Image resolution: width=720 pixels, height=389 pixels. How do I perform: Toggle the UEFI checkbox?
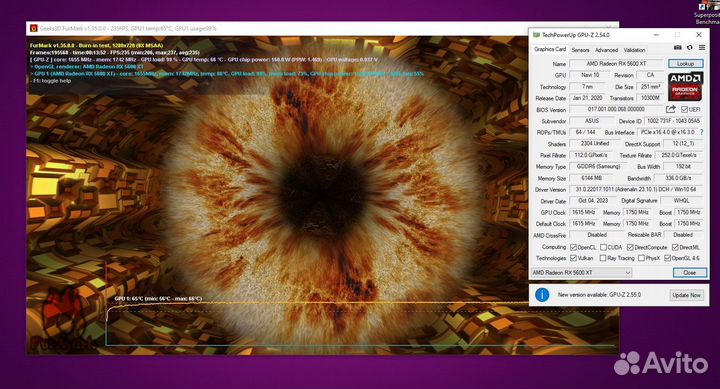[x=684, y=109]
